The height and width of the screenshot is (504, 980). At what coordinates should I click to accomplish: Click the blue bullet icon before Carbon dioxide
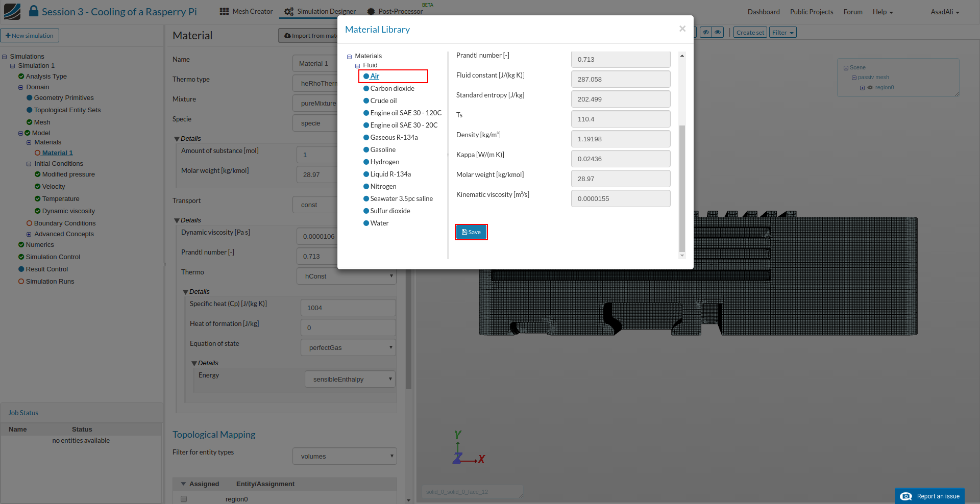point(366,89)
